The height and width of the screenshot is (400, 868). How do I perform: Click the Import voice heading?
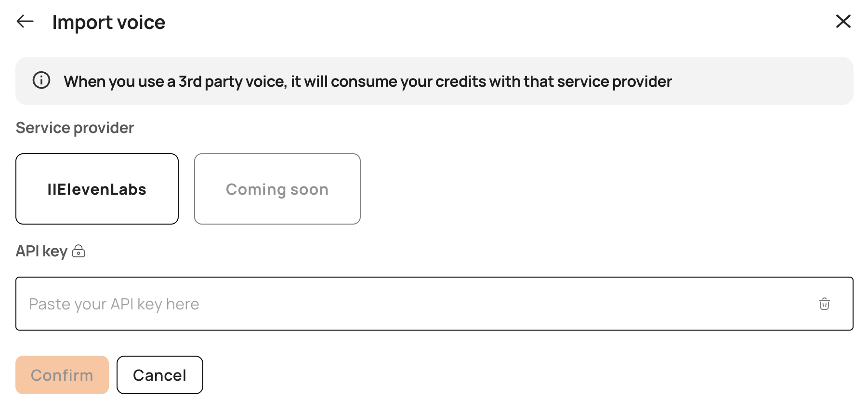109,22
